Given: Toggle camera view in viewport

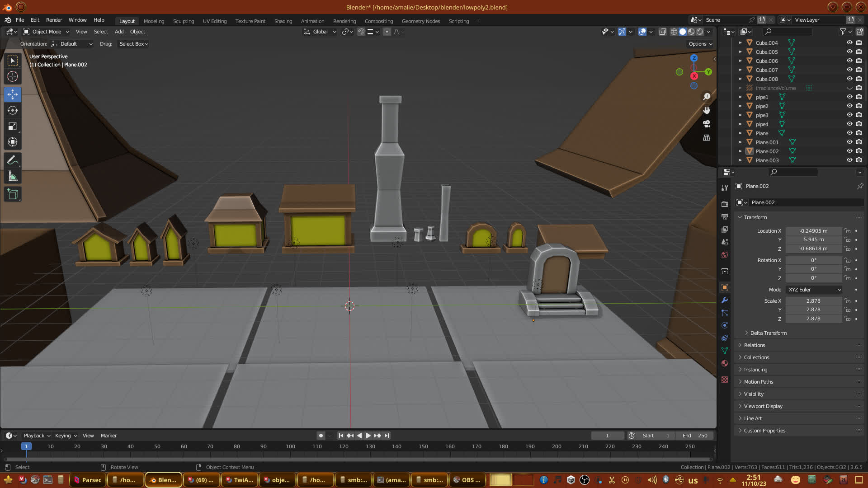Looking at the screenshot, I should (x=707, y=124).
